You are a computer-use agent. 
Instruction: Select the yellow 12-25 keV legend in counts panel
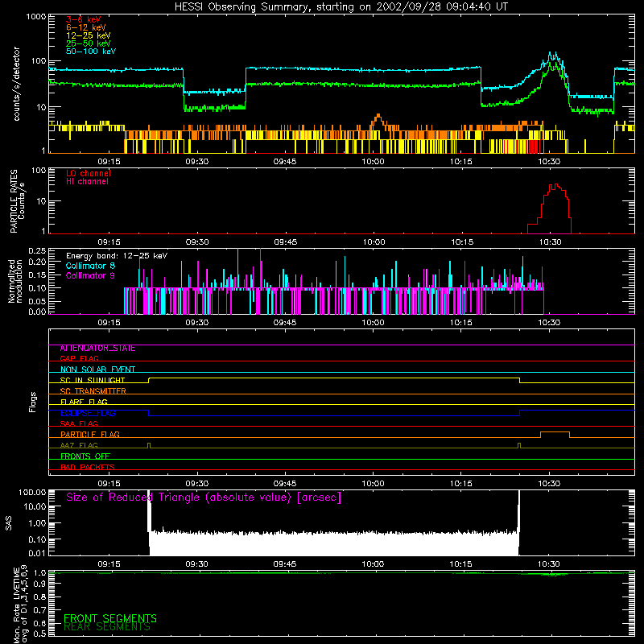point(89,35)
